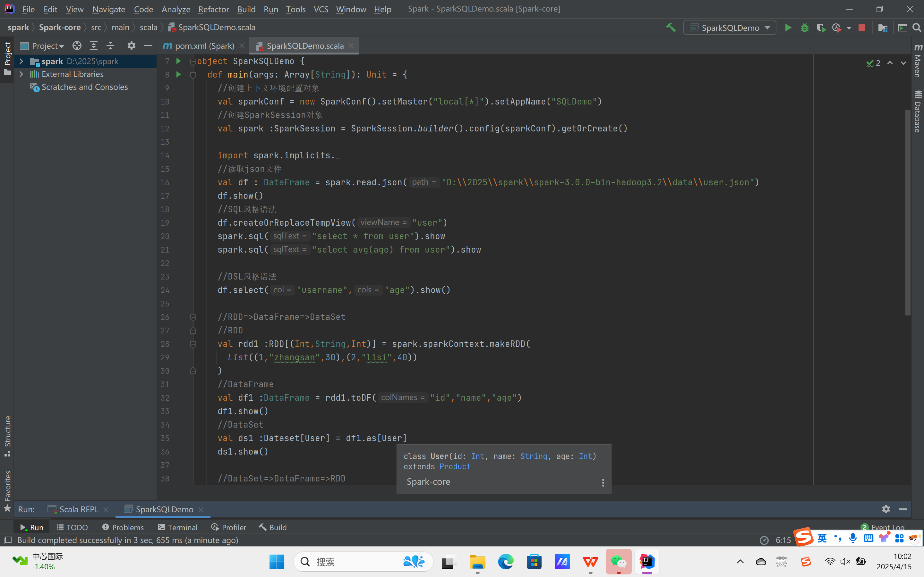This screenshot has width=924, height=577.
Task: Click Collapse All icon in Project panel
Action: coord(110,46)
